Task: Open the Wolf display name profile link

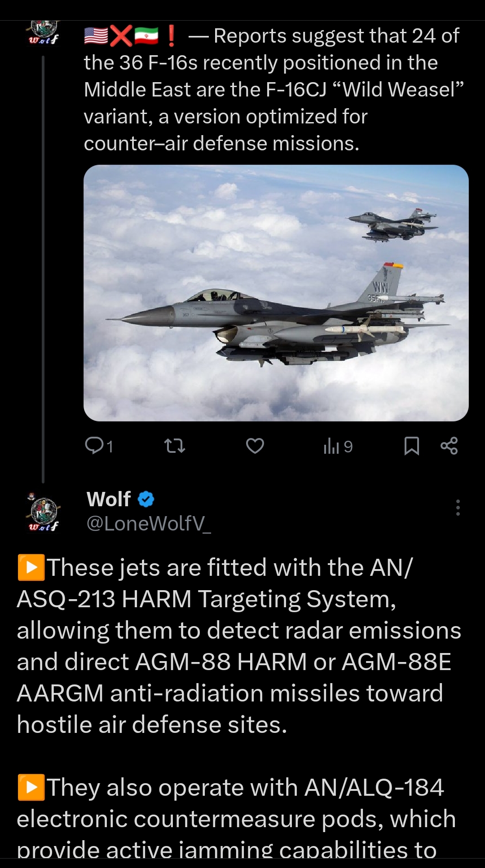Action: [109, 499]
